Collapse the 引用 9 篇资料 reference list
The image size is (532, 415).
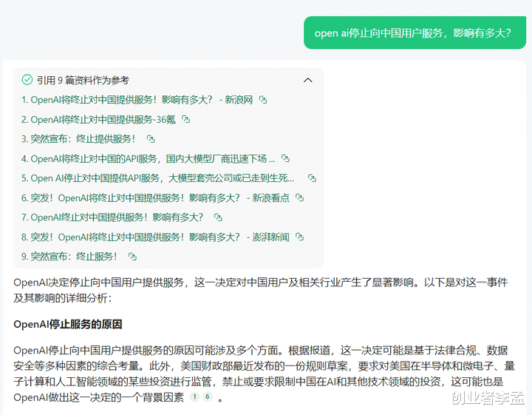307,81
